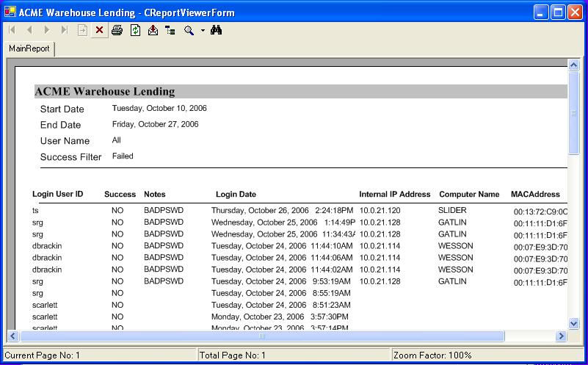Click the Login Date column header
The width and height of the screenshot is (588, 365).
point(236,195)
